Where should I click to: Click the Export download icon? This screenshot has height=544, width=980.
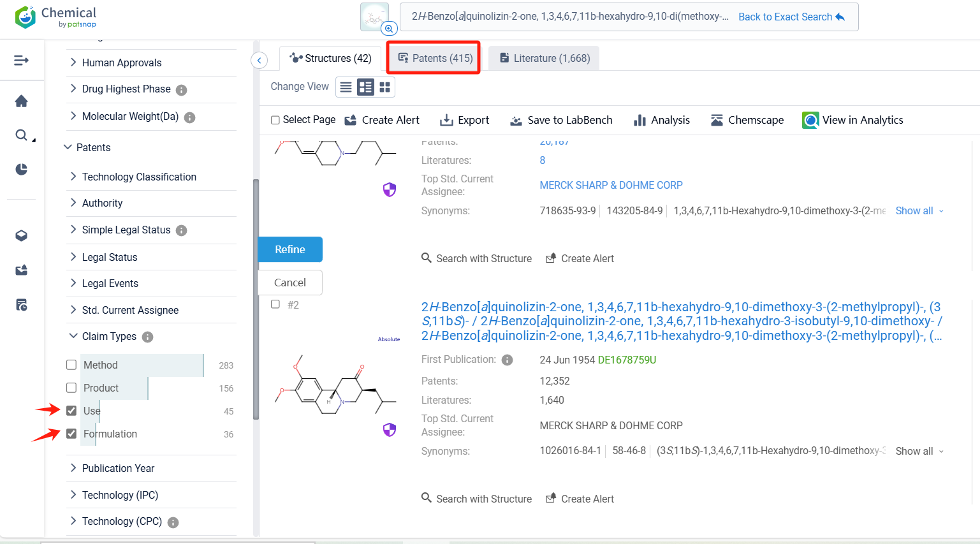(x=446, y=120)
